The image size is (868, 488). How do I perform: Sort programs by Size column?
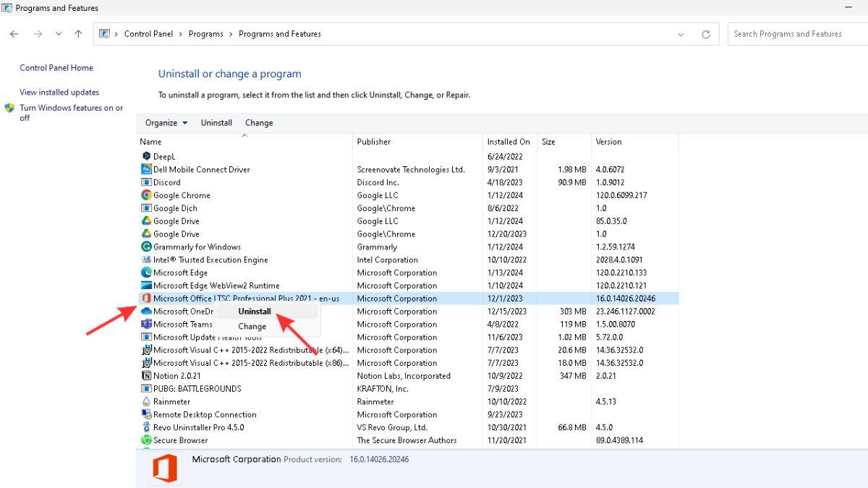coord(565,142)
